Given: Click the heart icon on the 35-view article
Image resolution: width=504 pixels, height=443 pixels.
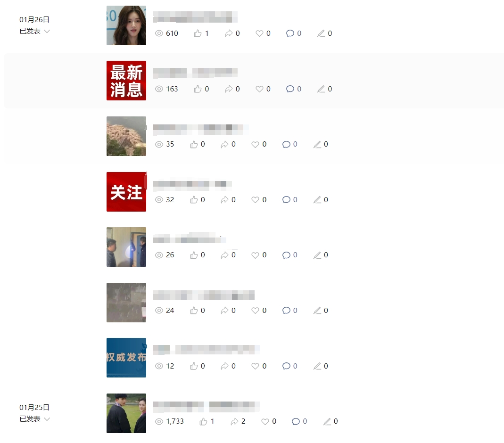Looking at the screenshot, I should 255,145.
